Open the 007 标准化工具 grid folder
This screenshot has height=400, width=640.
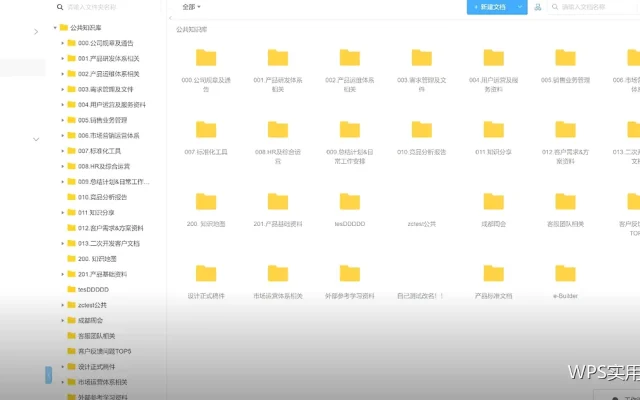tap(206, 129)
